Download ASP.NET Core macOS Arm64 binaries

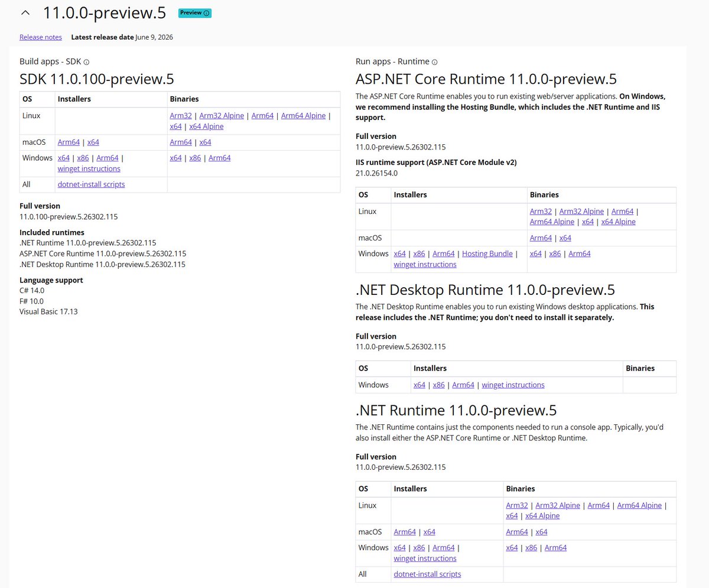[x=541, y=238]
